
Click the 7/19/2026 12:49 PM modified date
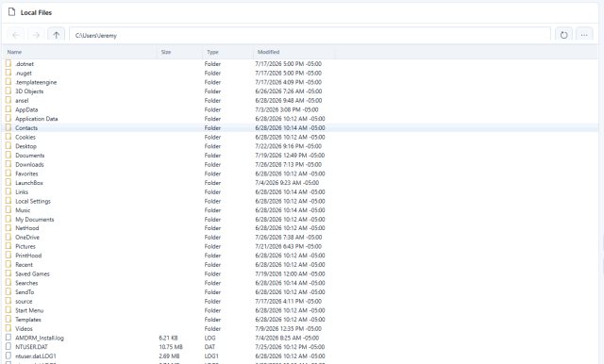coord(290,156)
